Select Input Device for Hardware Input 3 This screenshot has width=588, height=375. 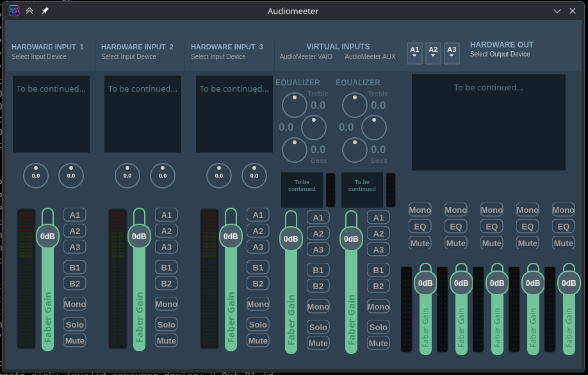click(218, 56)
